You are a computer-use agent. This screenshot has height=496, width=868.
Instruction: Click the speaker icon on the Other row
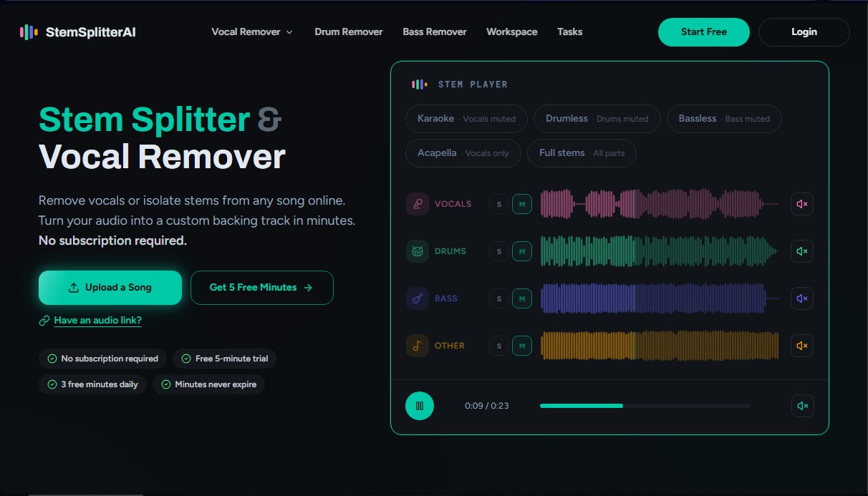click(x=802, y=346)
